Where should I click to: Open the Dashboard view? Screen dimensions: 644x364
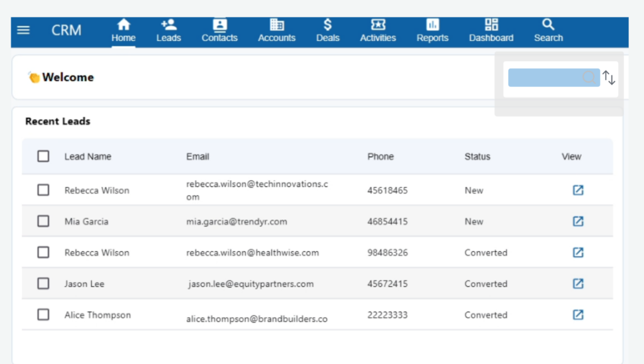tap(491, 31)
